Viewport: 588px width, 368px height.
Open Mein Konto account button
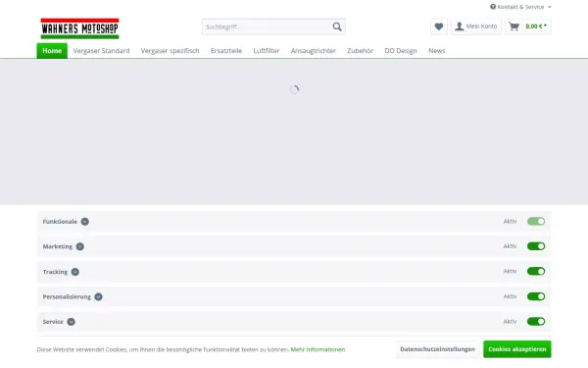tap(476, 26)
